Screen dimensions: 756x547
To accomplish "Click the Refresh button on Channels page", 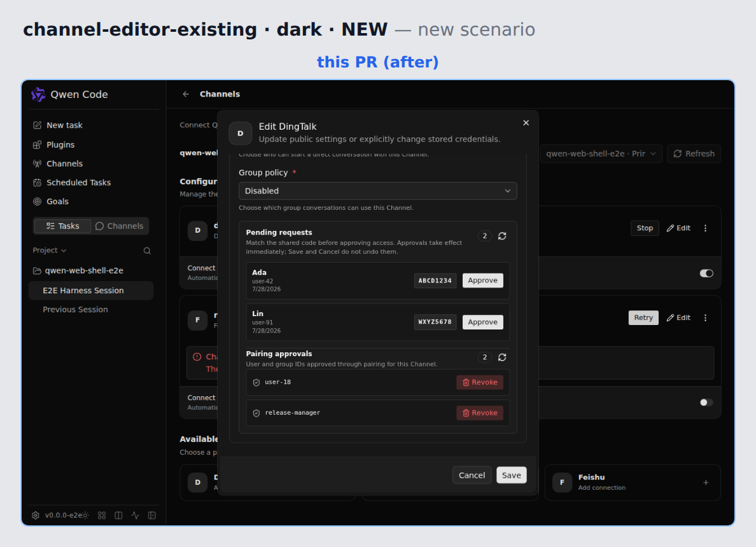I will (694, 154).
